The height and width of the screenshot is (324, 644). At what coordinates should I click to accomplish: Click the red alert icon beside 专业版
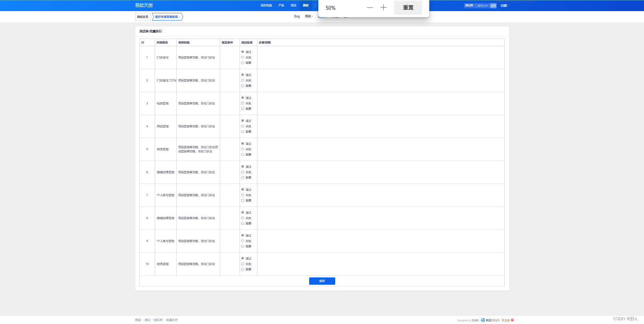click(x=512, y=320)
